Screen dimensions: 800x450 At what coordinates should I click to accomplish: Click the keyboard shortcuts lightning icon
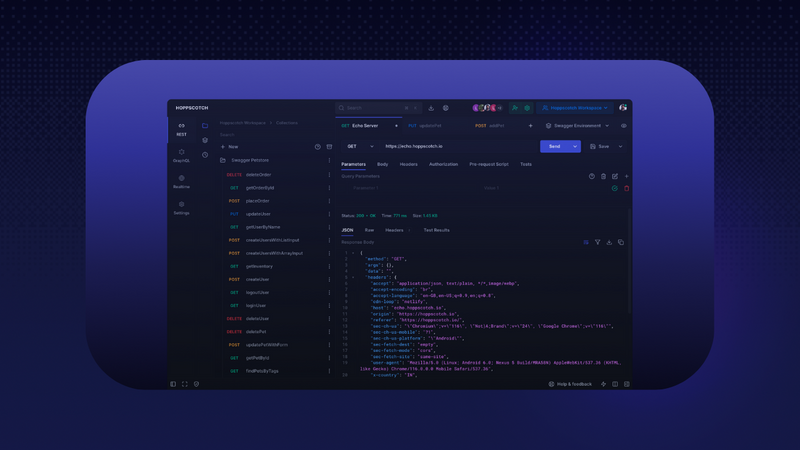click(603, 384)
